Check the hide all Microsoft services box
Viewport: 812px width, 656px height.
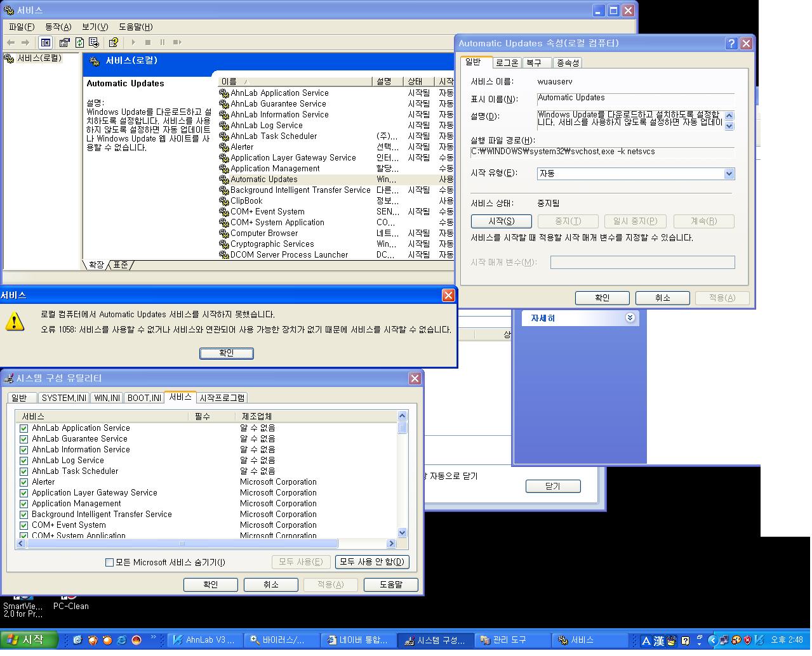point(109,562)
